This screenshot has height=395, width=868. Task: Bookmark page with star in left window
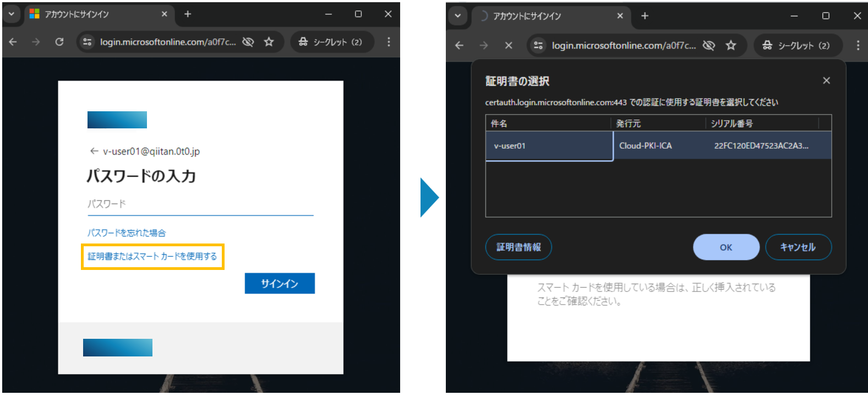[269, 42]
